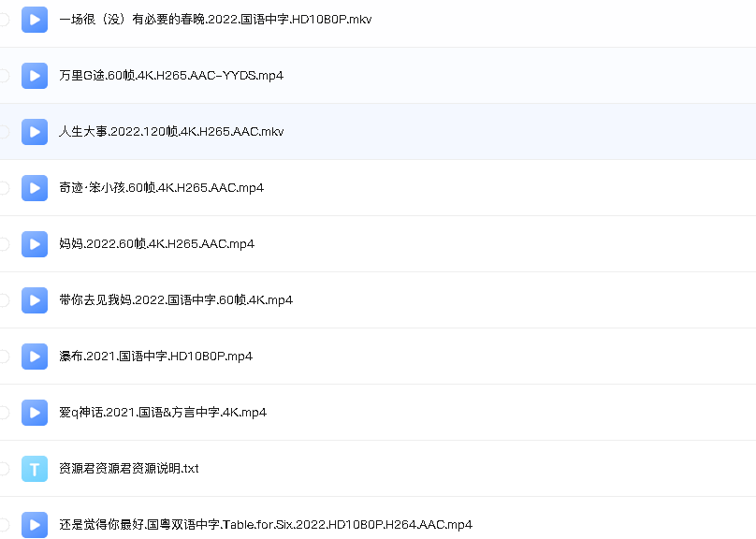The height and width of the screenshot is (539, 756).
Task: Play 带你去见我妈 video
Action: point(35,299)
